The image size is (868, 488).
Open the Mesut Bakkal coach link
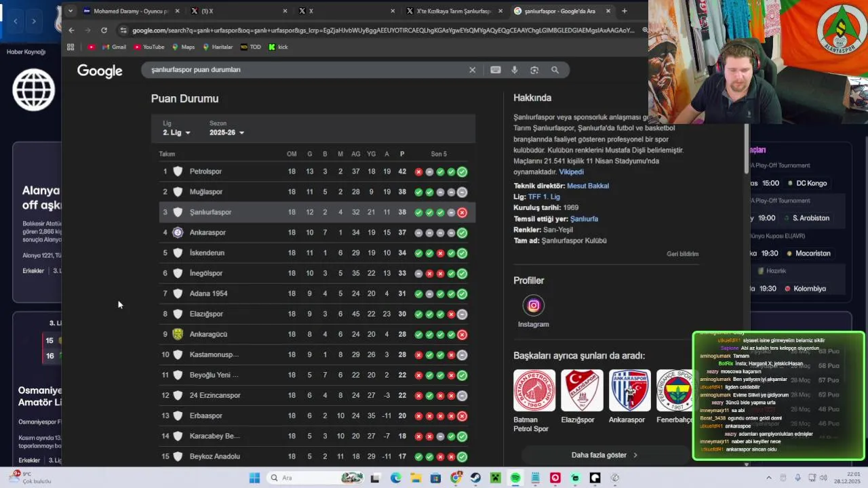[x=588, y=186]
